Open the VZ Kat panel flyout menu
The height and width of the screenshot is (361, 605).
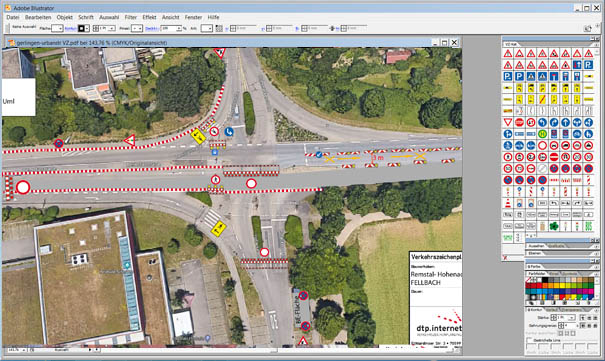point(597,44)
